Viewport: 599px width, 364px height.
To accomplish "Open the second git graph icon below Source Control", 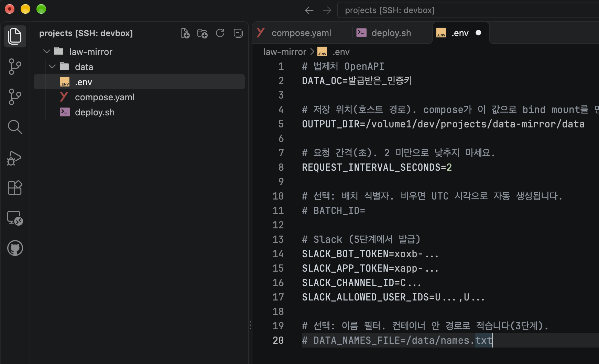I will [15, 97].
